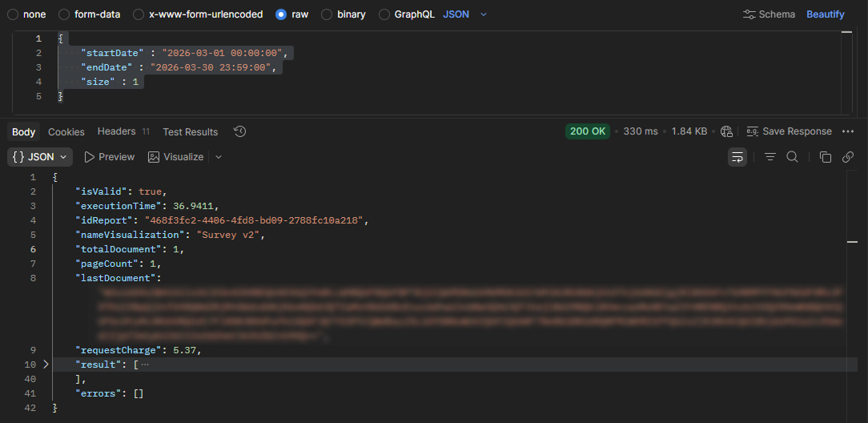Click the startDate value in request body
Image resolution: width=868 pixels, height=423 pixels.
[223, 53]
